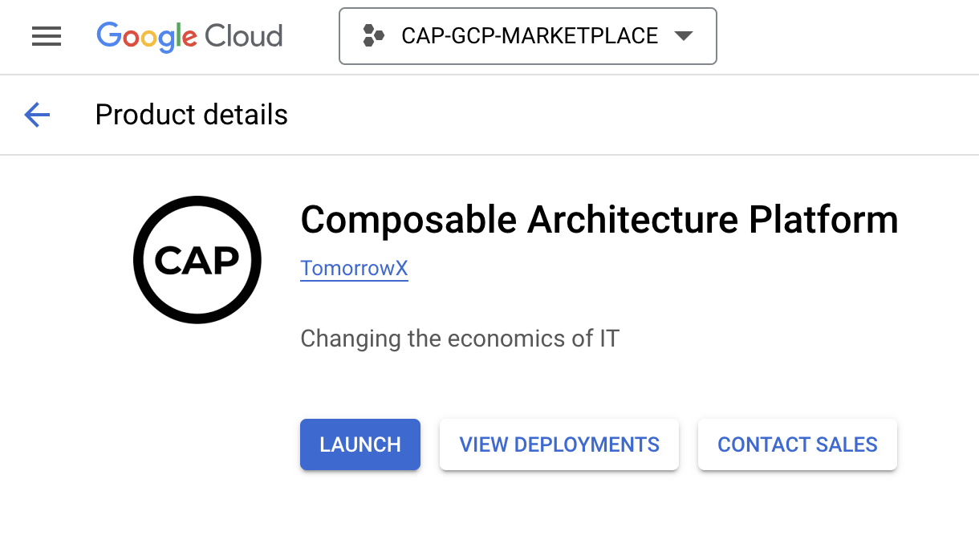
Task: Click the colorful Google wordmark
Action: pos(147,36)
